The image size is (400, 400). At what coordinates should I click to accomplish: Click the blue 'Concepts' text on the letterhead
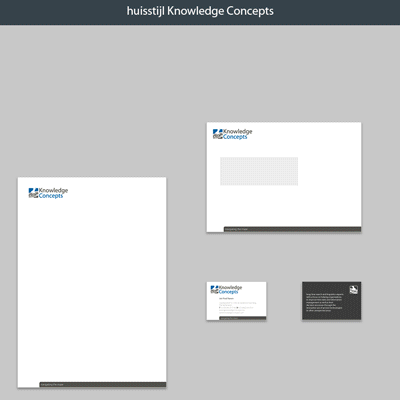pos(51,196)
